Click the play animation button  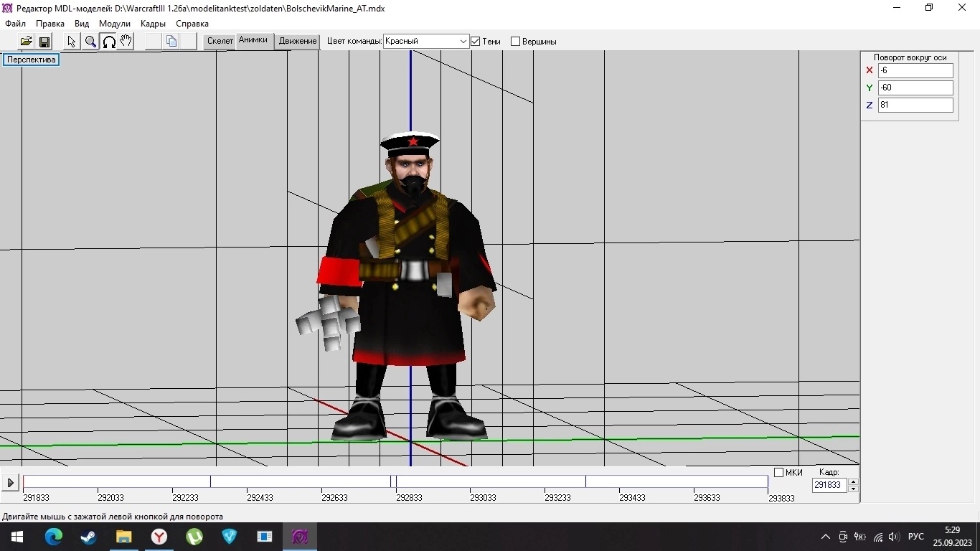coord(10,483)
